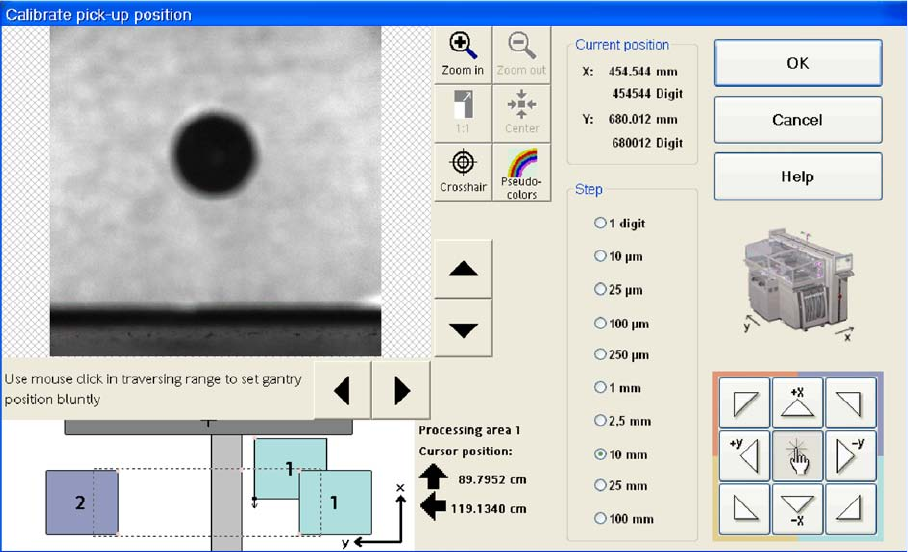Screen dimensions: 908x552
Task: Click the Cancel button
Action: pos(797,120)
